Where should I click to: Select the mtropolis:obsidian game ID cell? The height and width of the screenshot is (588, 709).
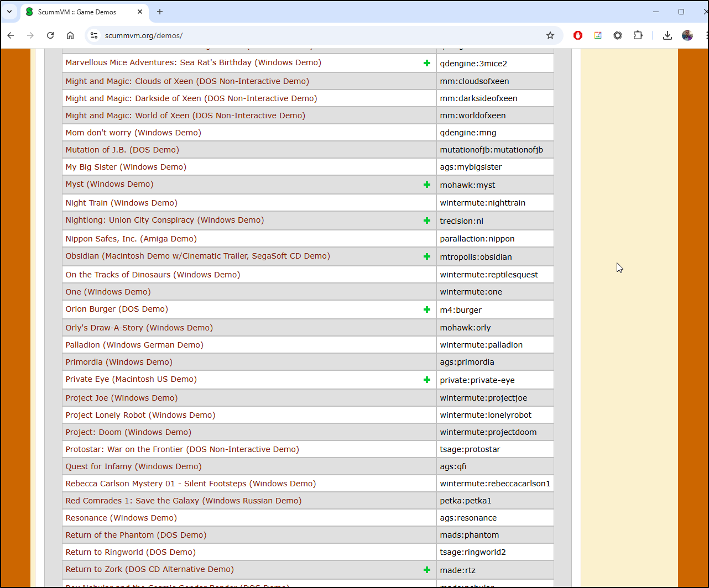[x=495, y=257]
